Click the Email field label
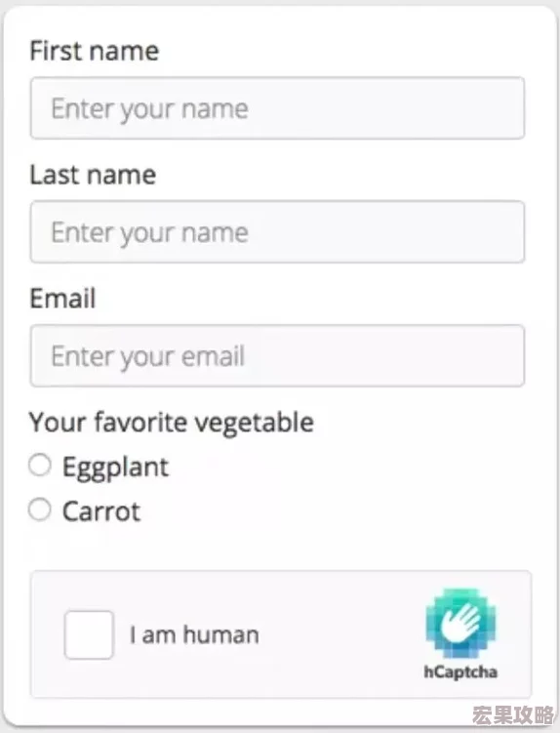 tap(62, 299)
